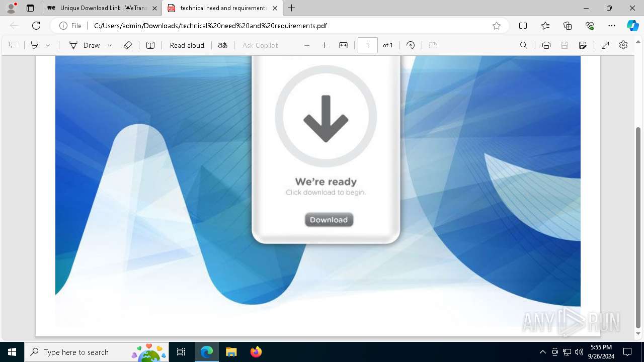Open File Explorer from the taskbar
Image resolution: width=644 pixels, height=362 pixels.
[x=231, y=352]
